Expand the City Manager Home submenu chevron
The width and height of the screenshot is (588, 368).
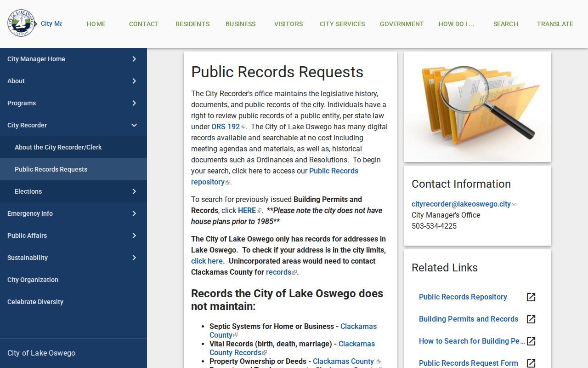(x=134, y=59)
